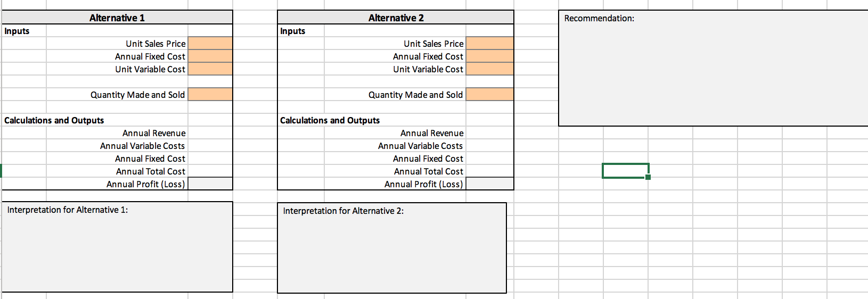Click the Annual Revenue label in Alternative 2

pyautogui.click(x=432, y=133)
